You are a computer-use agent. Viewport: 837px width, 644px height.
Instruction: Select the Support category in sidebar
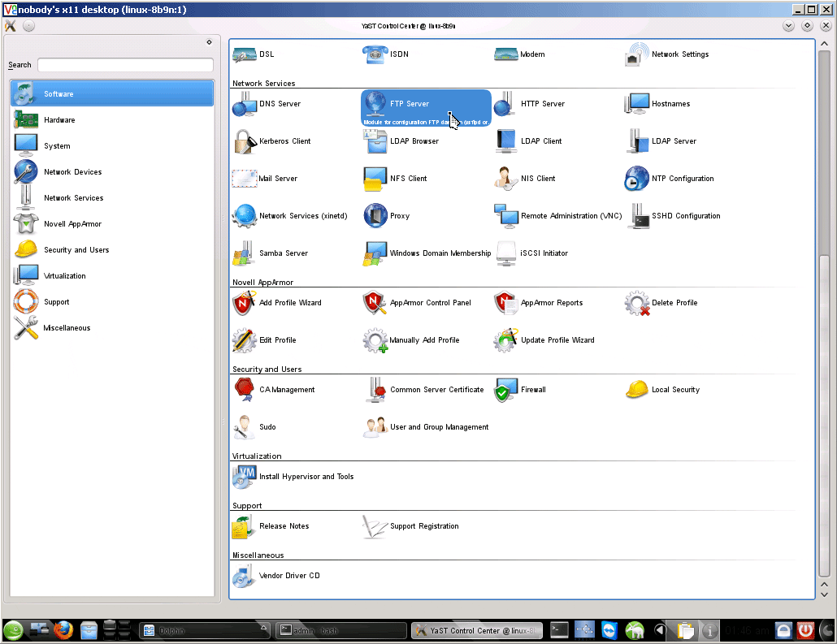(x=112, y=302)
